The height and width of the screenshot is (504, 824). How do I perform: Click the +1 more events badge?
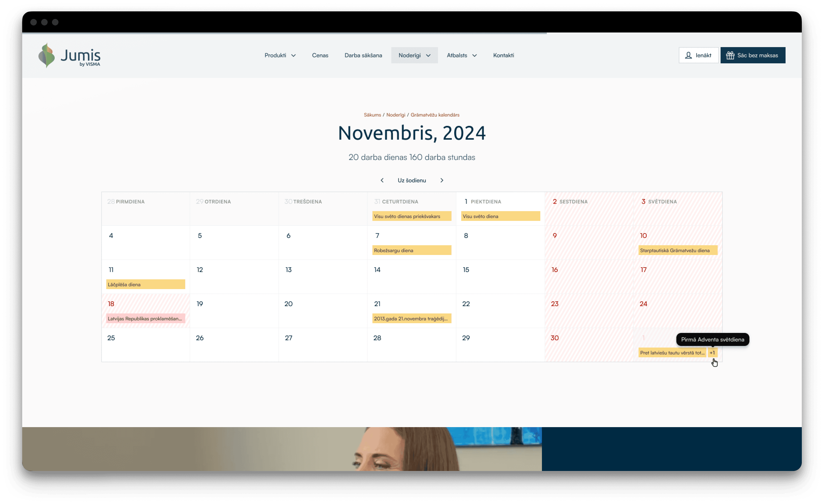click(712, 352)
